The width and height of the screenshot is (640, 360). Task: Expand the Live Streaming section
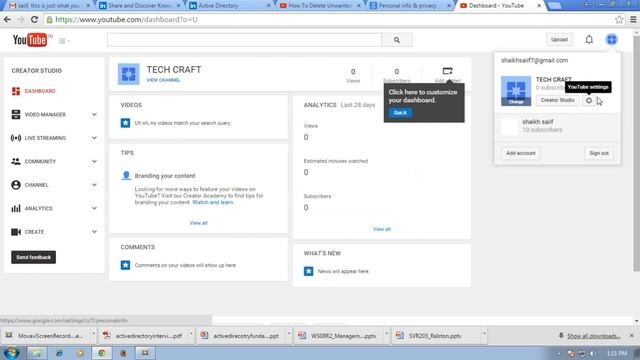point(94,138)
